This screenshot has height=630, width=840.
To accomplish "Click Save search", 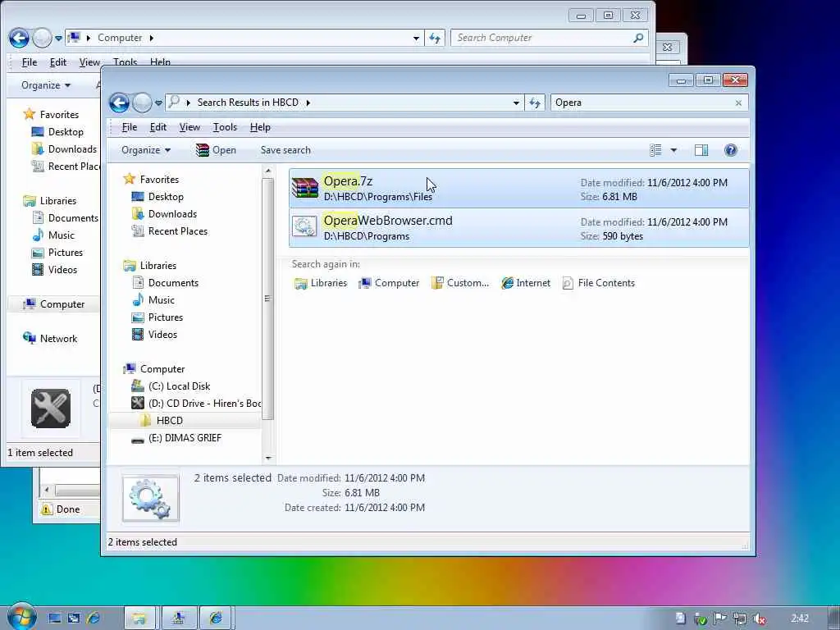I will [285, 150].
